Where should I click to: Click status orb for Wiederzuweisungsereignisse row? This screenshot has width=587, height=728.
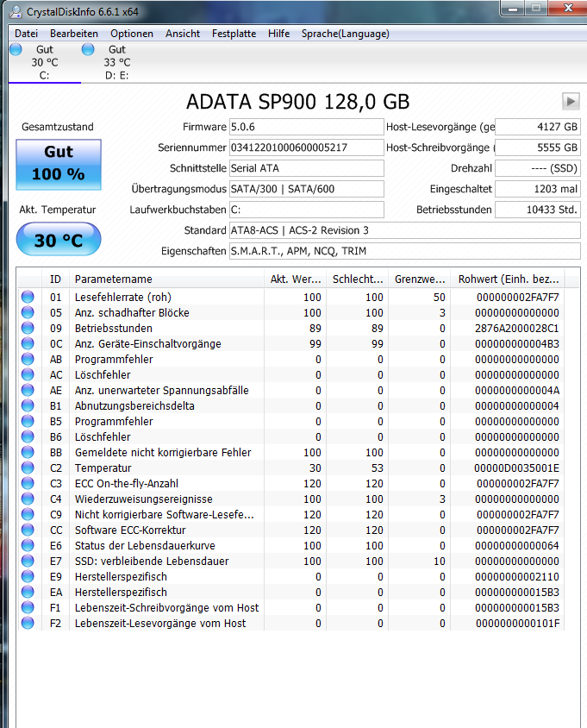28,499
